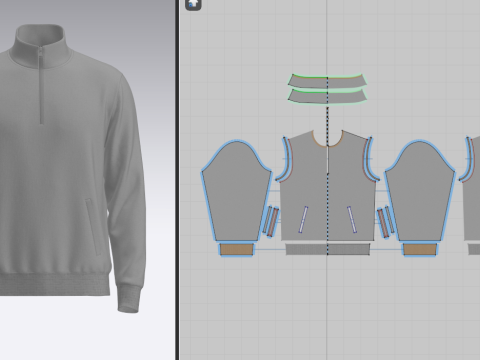Click the welt pocket on the 3D garment

click(93, 227)
